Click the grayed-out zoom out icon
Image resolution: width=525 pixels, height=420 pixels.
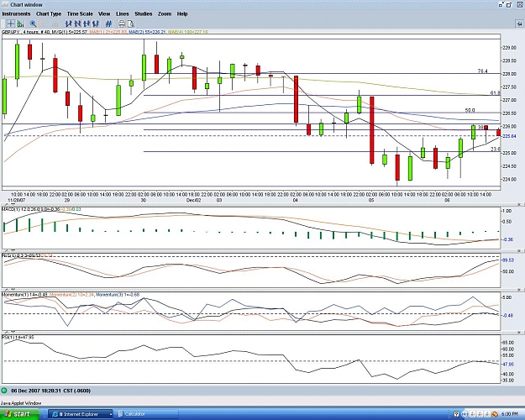click(x=43, y=24)
